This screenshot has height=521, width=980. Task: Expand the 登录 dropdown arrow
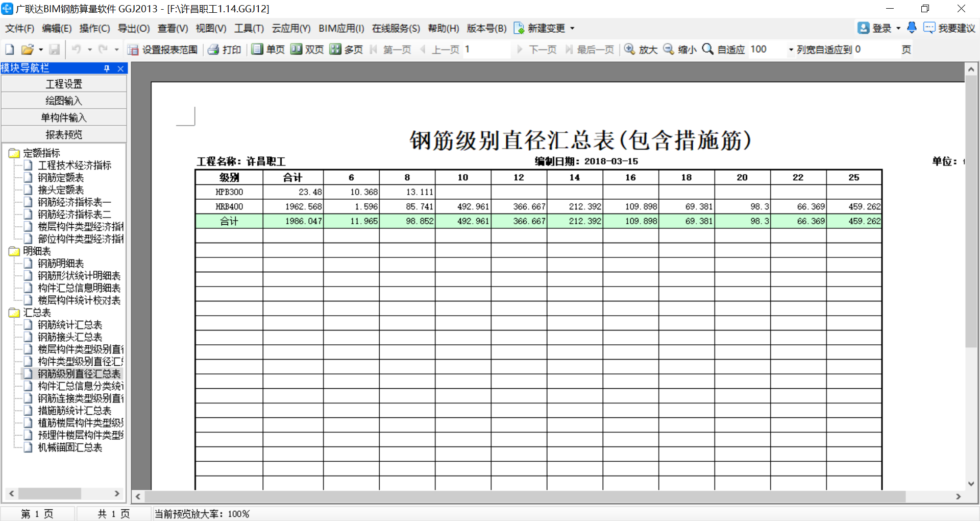898,29
